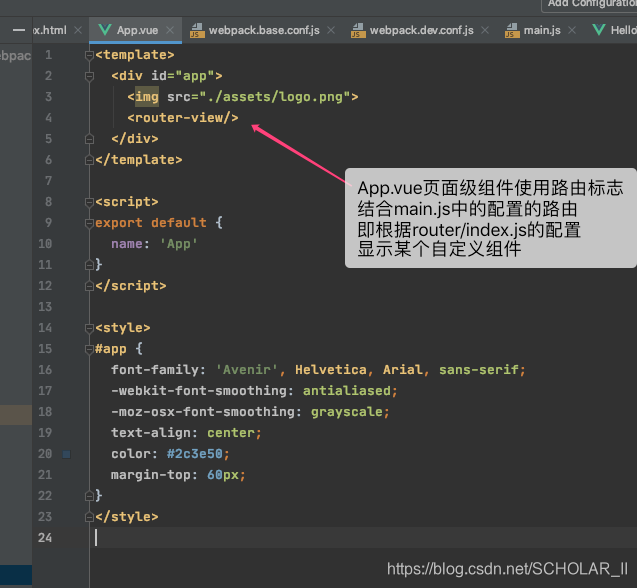Collapse the <template> block at line 1
This screenshot has width=637, height=588.
[x=89, y=55]
